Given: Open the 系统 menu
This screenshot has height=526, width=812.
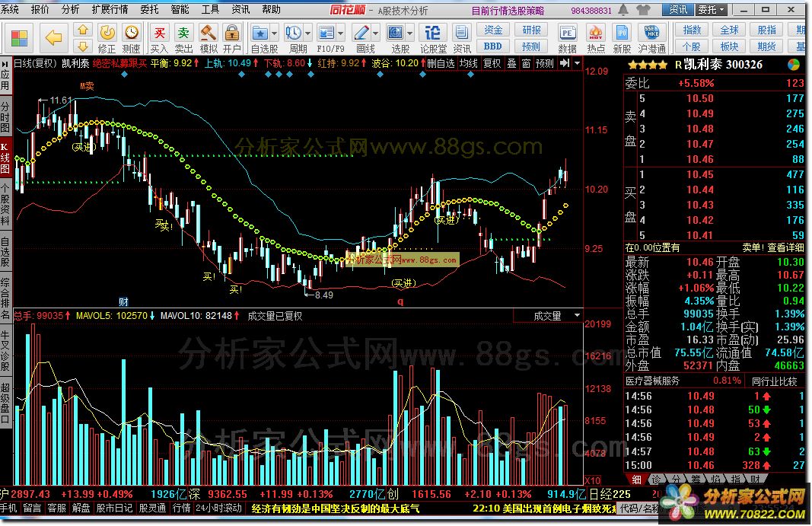Looking at the screenshot, I should click(10, 9).
